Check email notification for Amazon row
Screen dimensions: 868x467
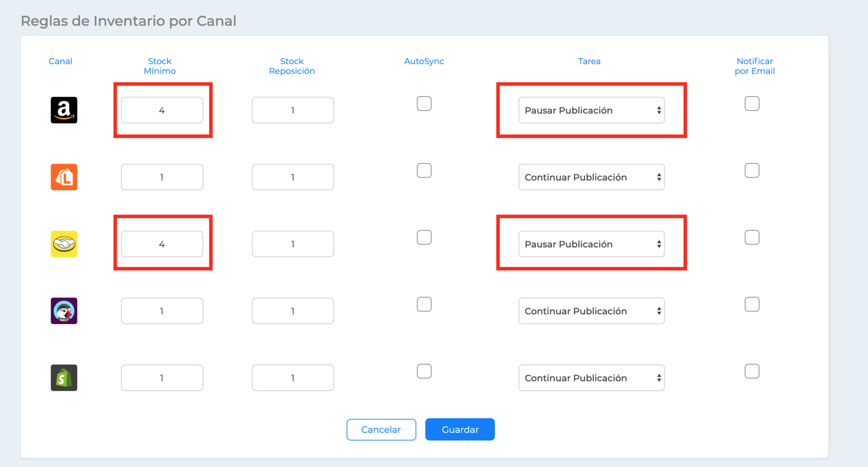(x=752, y=103)
